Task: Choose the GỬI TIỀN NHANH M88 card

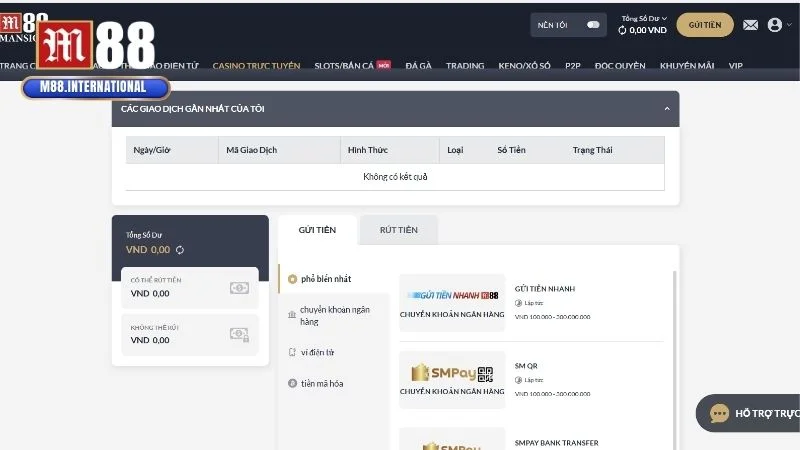Action: click(452, 303)
